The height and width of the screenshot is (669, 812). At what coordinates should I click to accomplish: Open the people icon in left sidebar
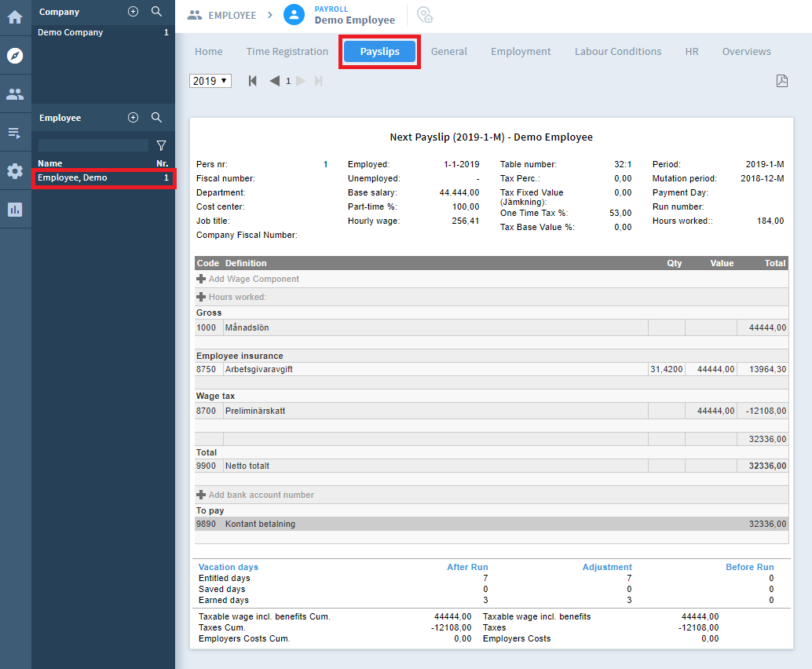point(15,93)
